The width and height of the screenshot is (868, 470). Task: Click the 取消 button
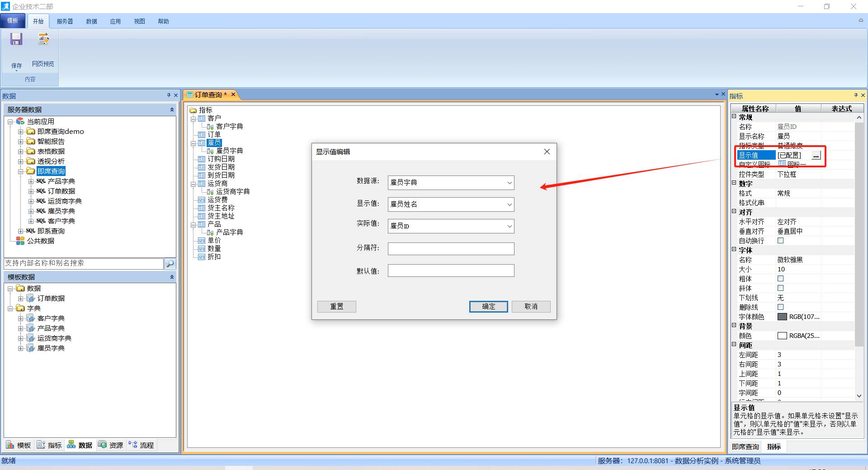531,307
